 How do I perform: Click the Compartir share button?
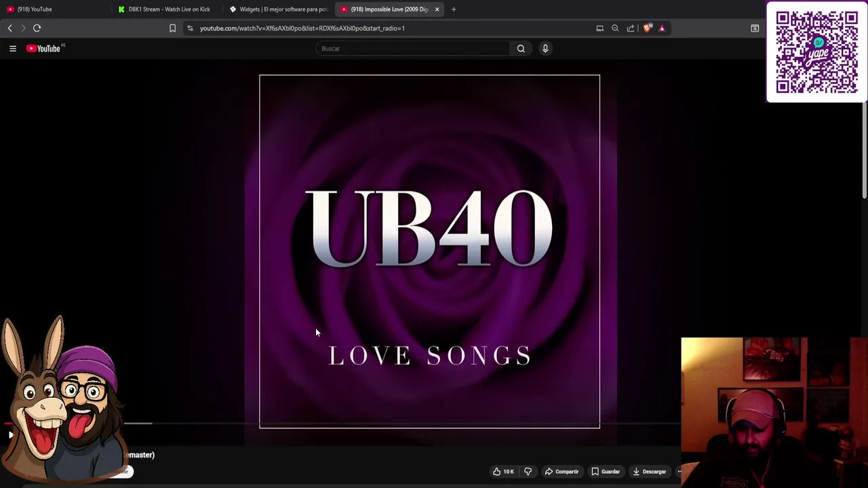[x=561, y=472]
